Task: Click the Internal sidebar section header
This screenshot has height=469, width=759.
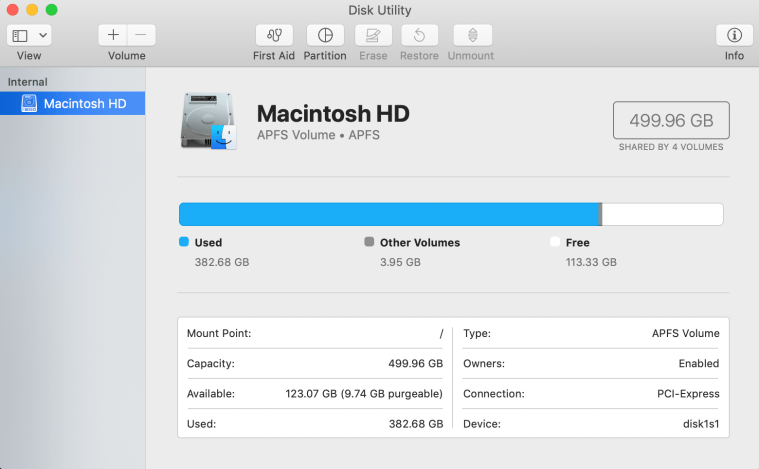Action: point(28,82)
